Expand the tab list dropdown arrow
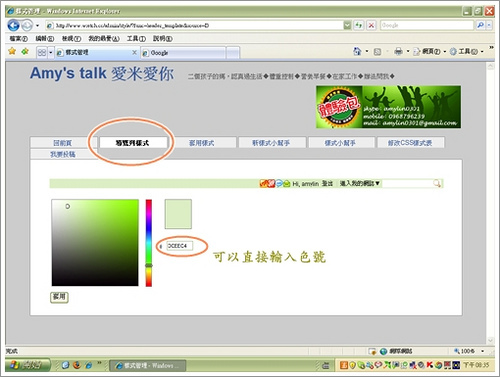The height and width of the screenshot is (377, 500). (x=51, y=52)
